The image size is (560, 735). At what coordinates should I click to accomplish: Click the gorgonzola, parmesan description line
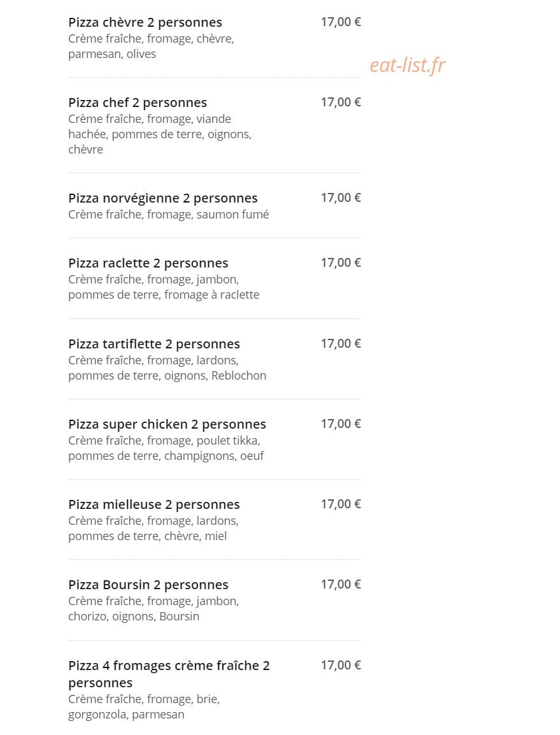coord(126,715)
